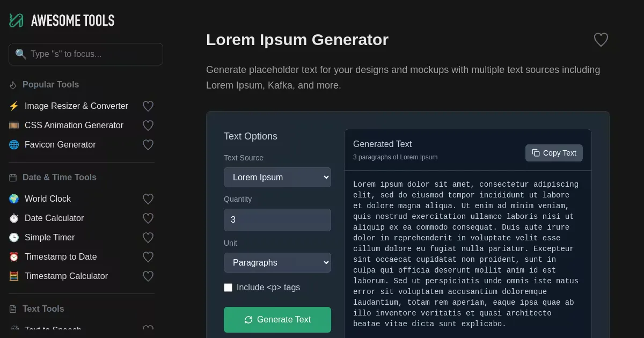The height and width of the screenshot is (338, 644).
Task: Expand the Unit dropdown showing Paragraphs
Action: 277,262
